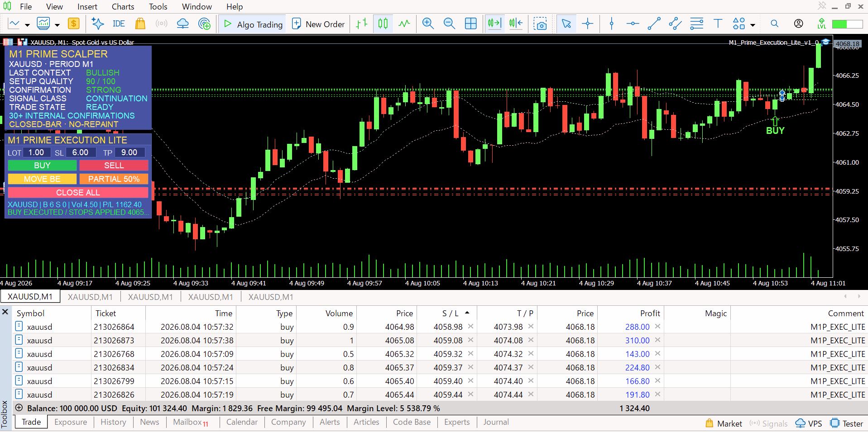This screenshot has height=432, width=868.
Task: Click the expert advisor hat icon on chart
Action: (826, 42)
